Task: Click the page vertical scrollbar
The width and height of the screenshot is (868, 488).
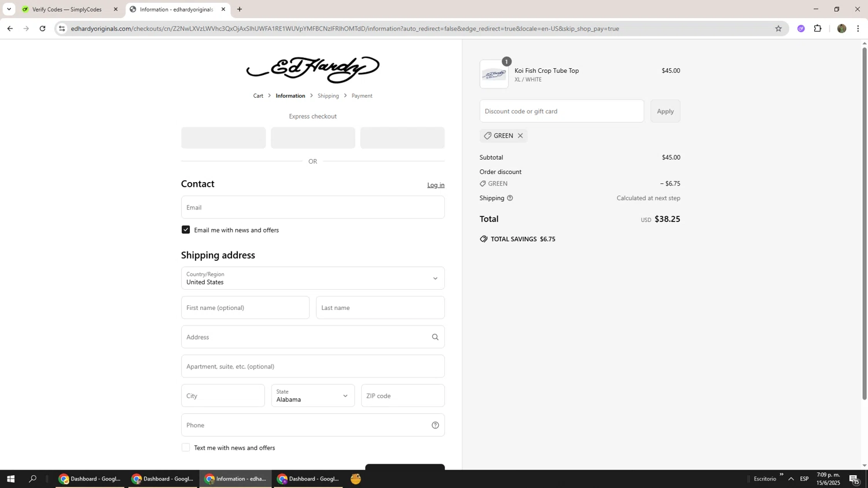Action: point(865,224)
